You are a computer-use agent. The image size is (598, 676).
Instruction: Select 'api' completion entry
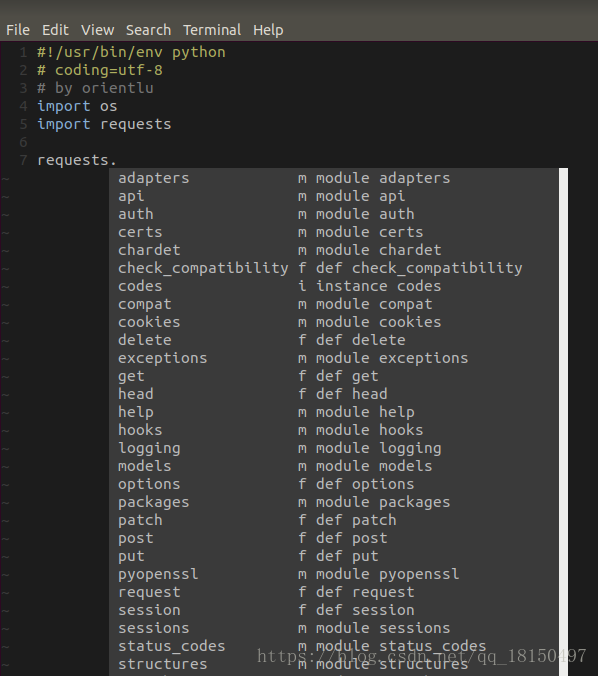[x=334, y=196]
